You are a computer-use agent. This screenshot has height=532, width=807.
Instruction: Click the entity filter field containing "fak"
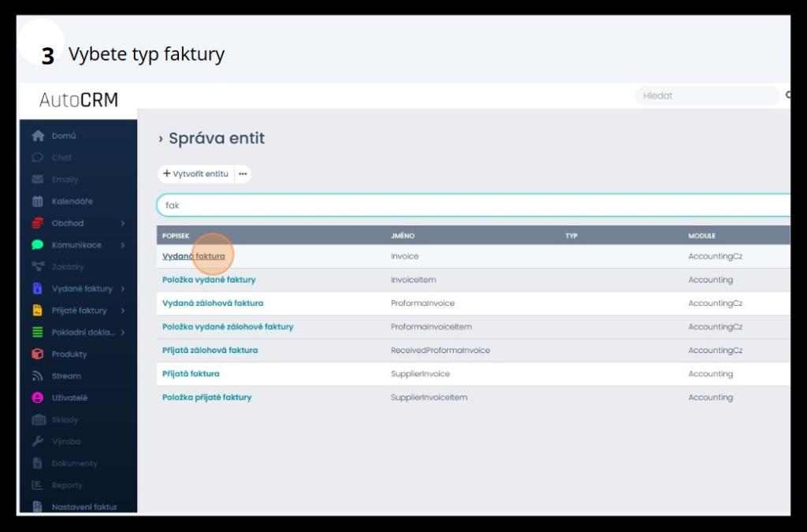tap(474, 205)
